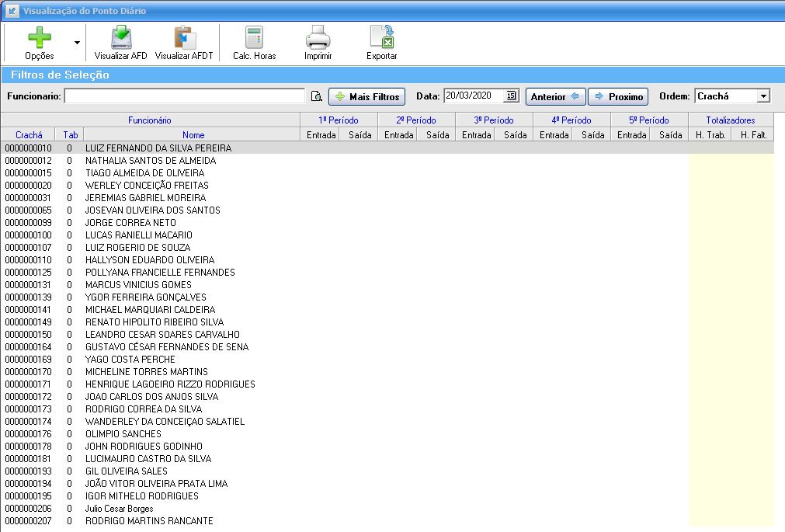This screenshot has width=785, height=532.
Task: Click the green plus Opções icon
Action: click(40, 38)
